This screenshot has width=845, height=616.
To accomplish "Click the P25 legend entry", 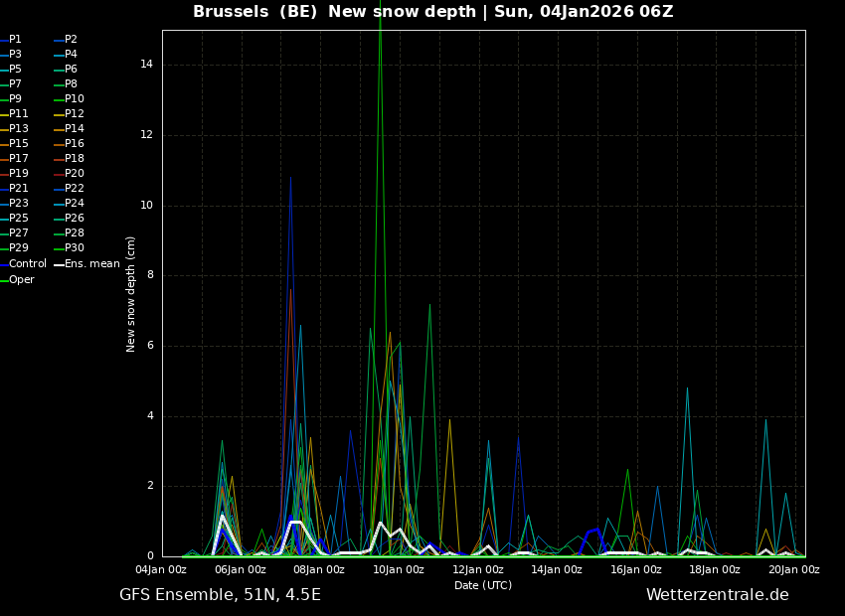I will click(x=14, y=218).
